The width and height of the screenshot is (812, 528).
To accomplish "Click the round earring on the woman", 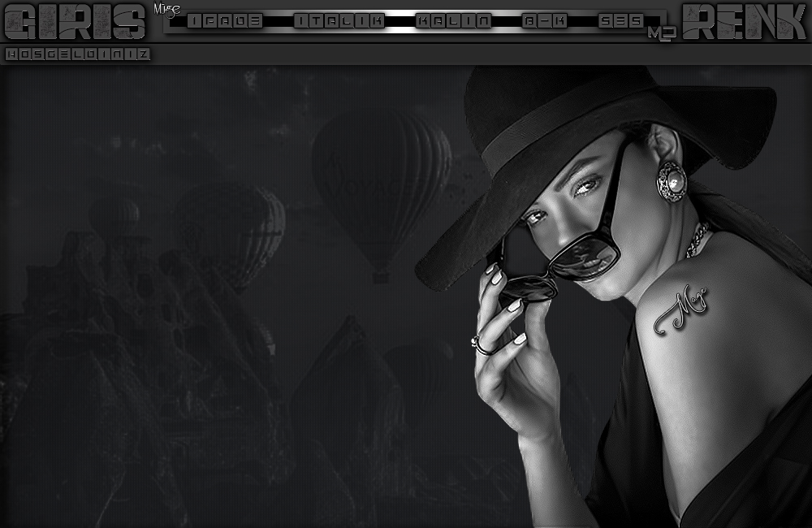I will [672, 180].
